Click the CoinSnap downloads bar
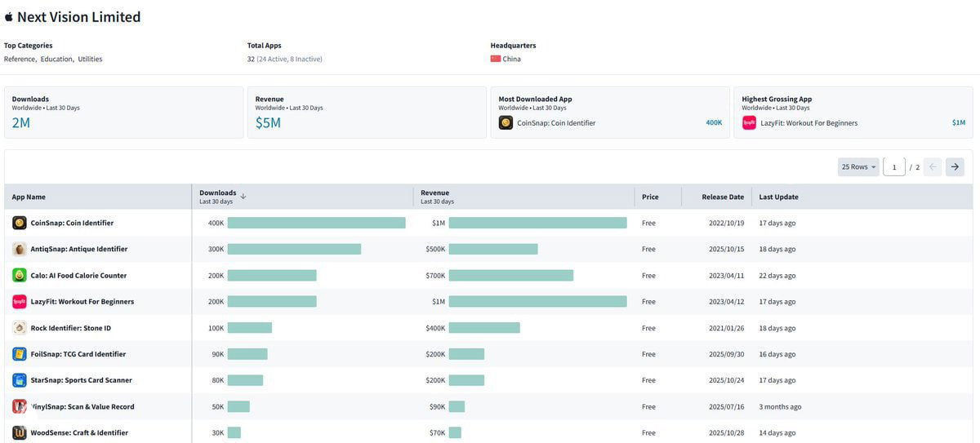980x443 pixels. pos(316,223)
